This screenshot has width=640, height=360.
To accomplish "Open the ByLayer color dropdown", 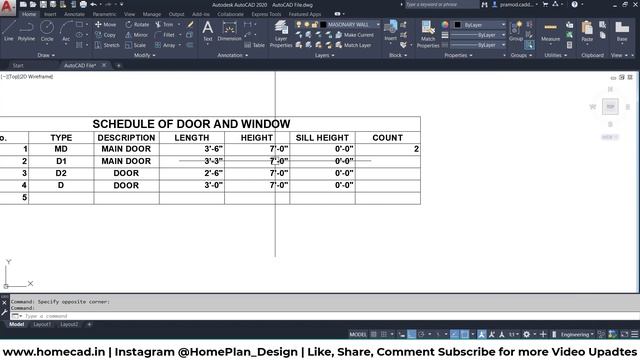I will (479, 24).
